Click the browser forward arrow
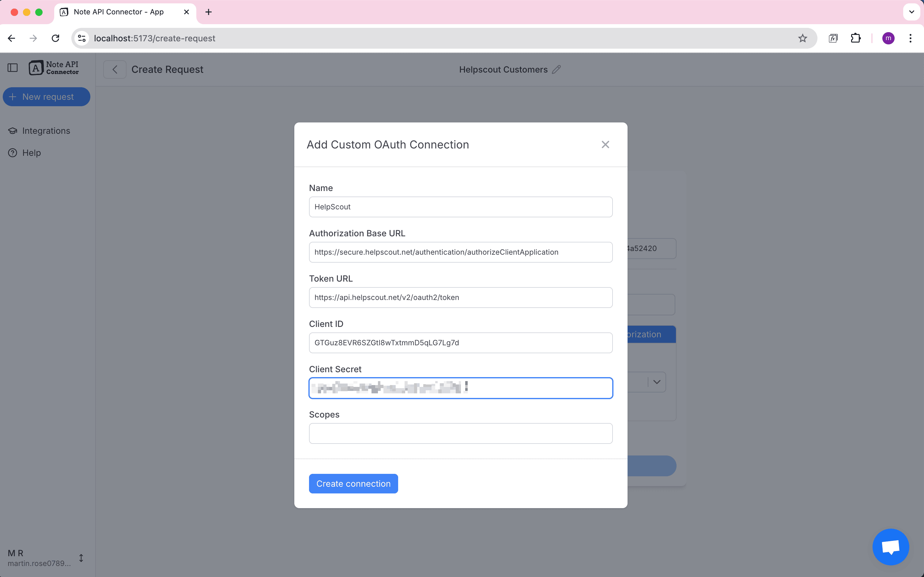 (x=34, y=38)
